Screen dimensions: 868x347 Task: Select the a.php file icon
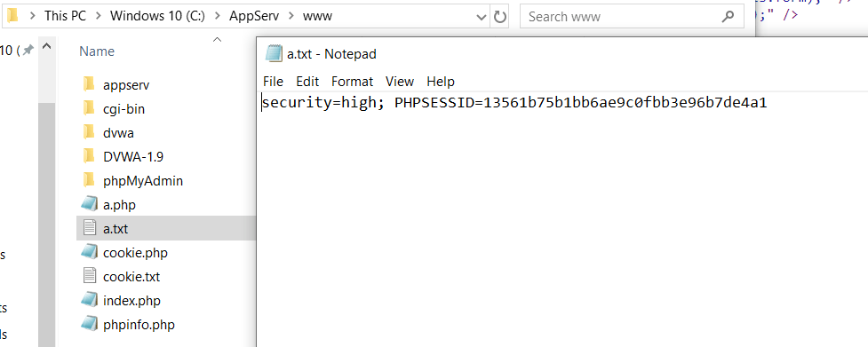coord(89,204)
